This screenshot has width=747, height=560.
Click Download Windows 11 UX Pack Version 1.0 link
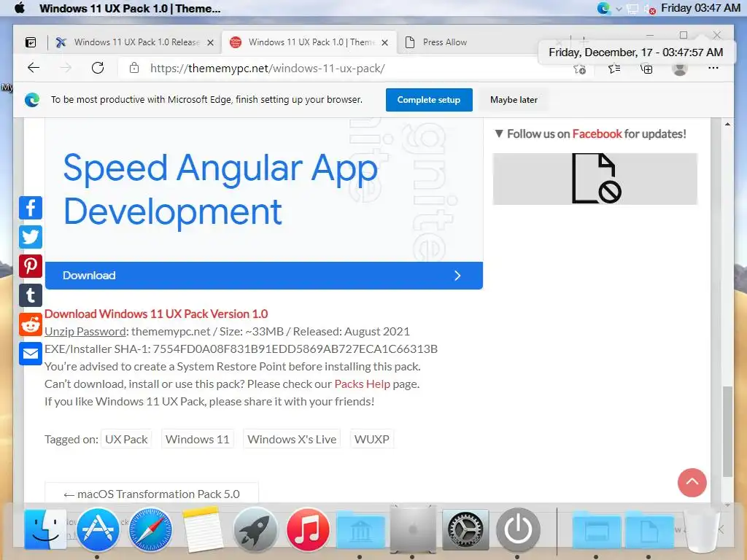[x=156, y=314]
